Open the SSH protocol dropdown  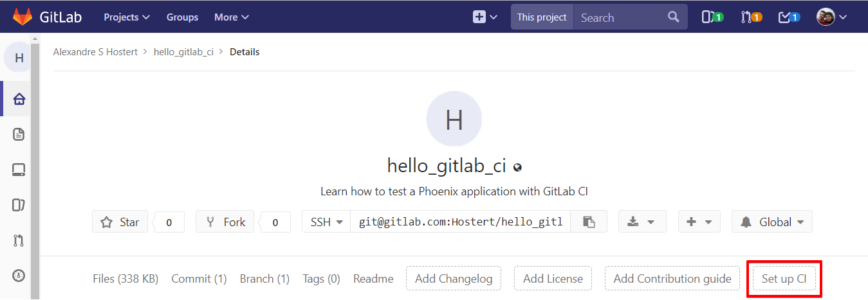326,222
